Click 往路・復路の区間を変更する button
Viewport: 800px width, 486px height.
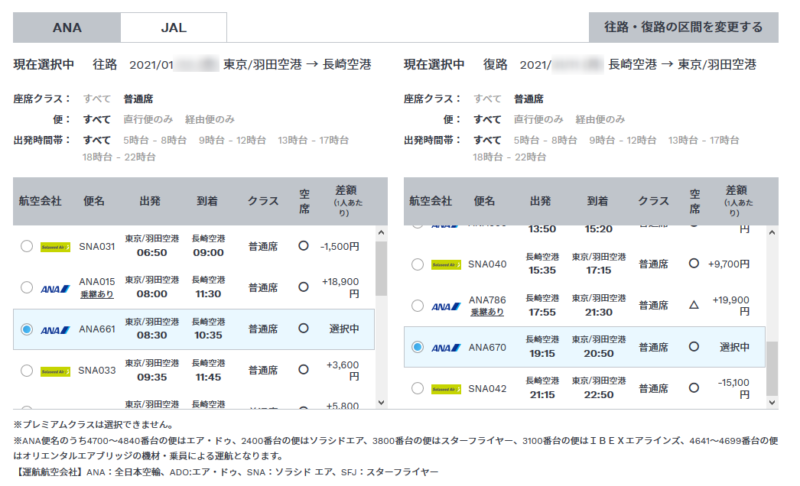click(683, 27)
